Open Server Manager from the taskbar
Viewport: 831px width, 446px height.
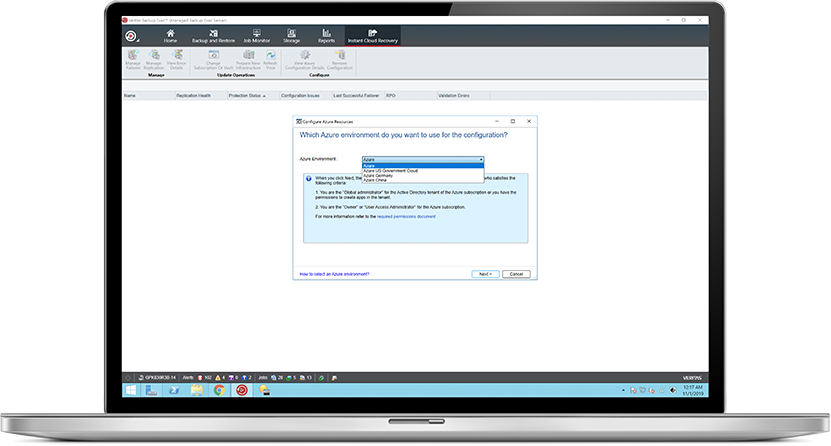click(152, 390)
